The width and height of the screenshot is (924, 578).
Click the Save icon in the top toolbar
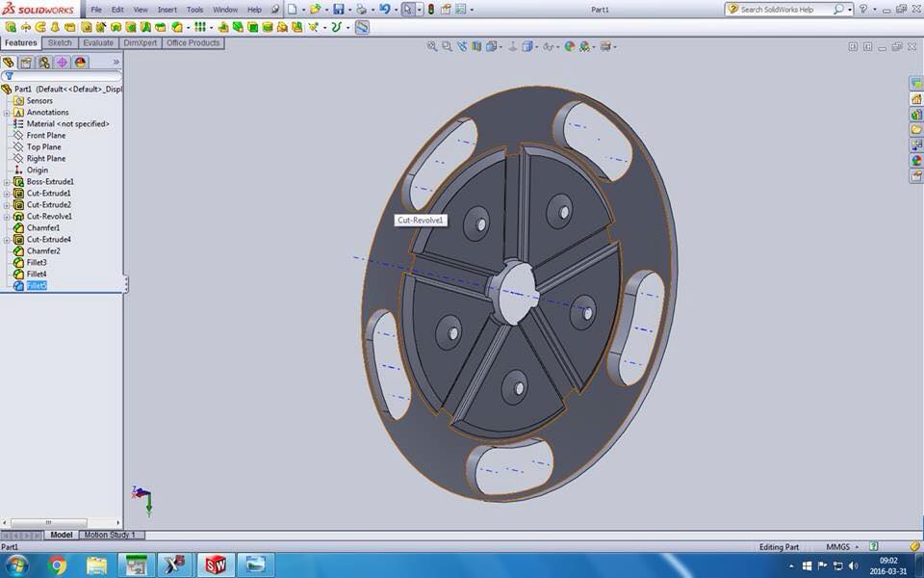click(338, 10)
